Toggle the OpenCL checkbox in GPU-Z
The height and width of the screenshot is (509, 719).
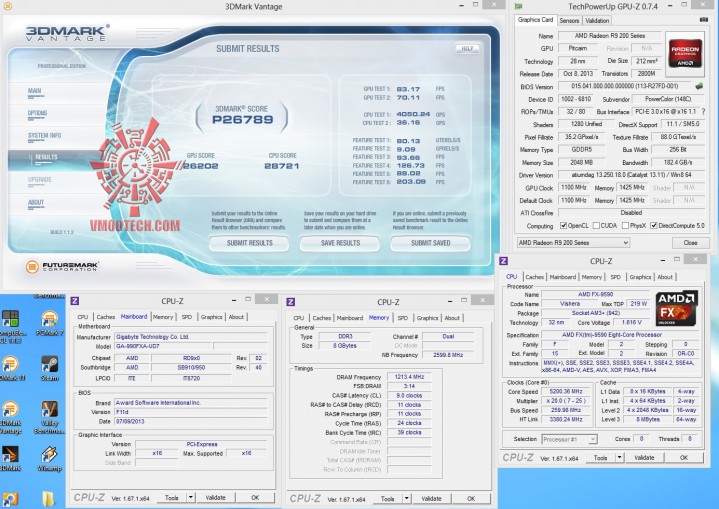click(x=564, y=225)
